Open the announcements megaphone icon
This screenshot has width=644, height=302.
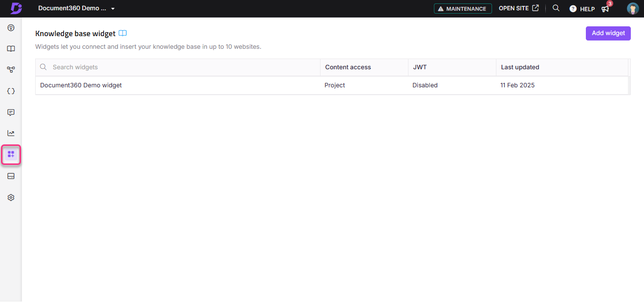coord(605,9)
